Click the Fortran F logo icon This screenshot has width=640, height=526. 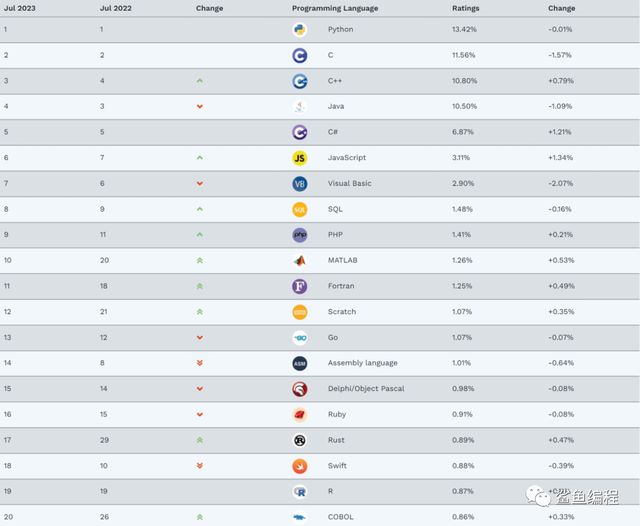pyautogui.click(x=300, y=286)
